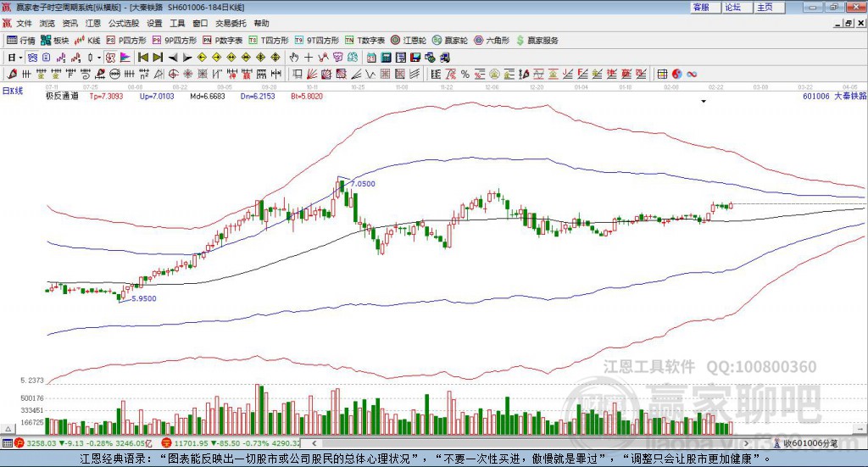
Task: Click the yin-yang taiji icon
Action: pos(677,74)
